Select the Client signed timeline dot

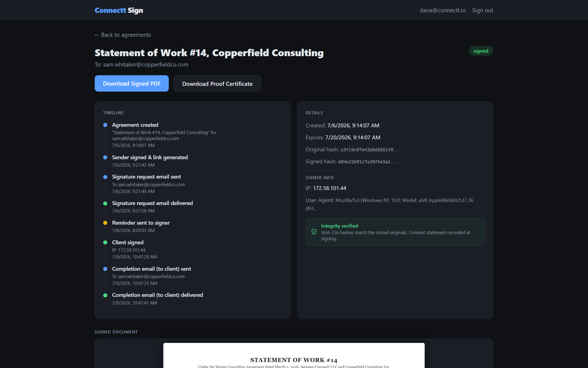pos(105,243)
